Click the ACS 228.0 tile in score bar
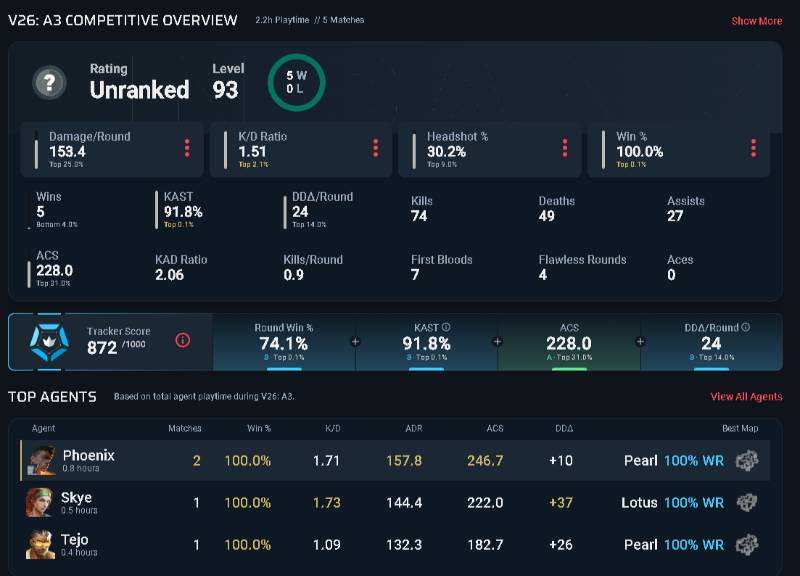The width and height of the screenshot is (800, 576). [x=569, y=342]
